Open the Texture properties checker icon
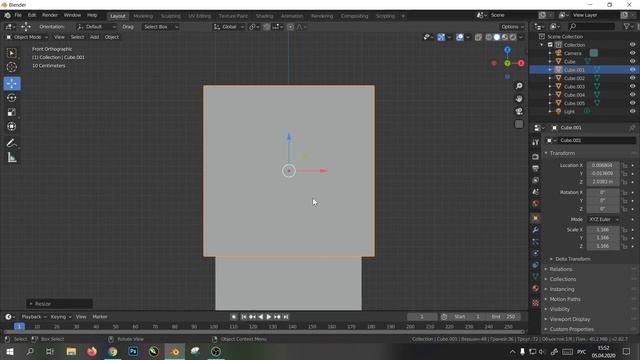Screen dimensions: 640x360 [536, 303]
